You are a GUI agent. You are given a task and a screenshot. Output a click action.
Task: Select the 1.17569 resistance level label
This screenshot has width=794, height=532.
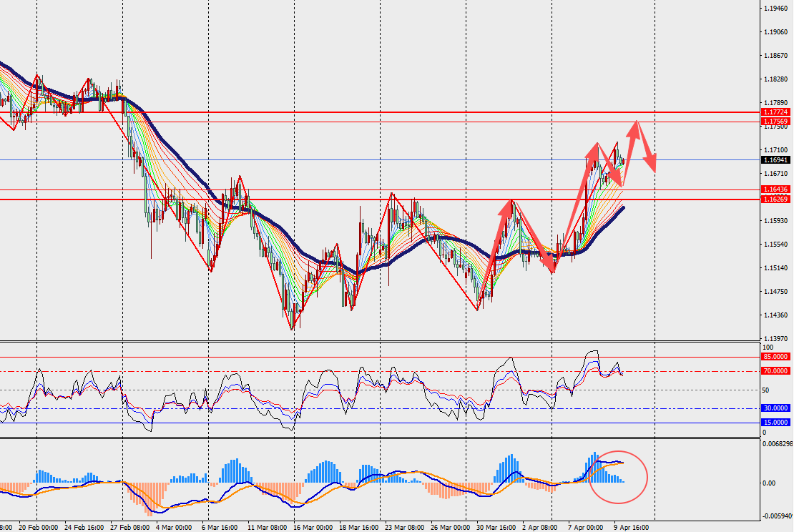point(775,122)
